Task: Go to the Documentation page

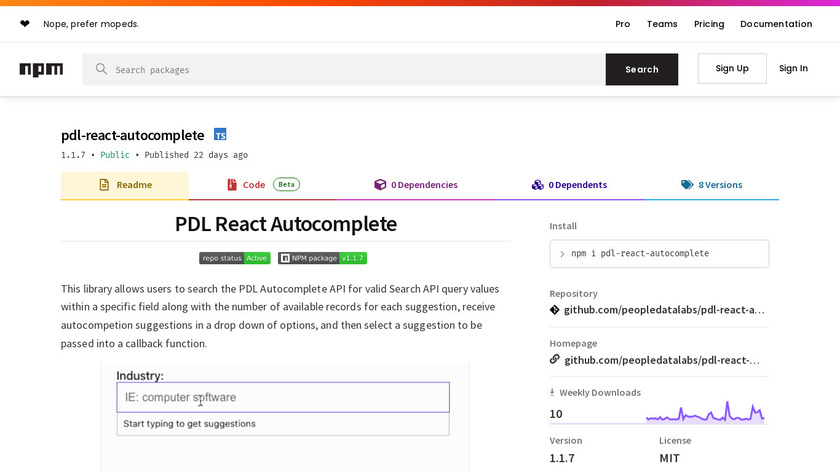Action: click(776, 24)
